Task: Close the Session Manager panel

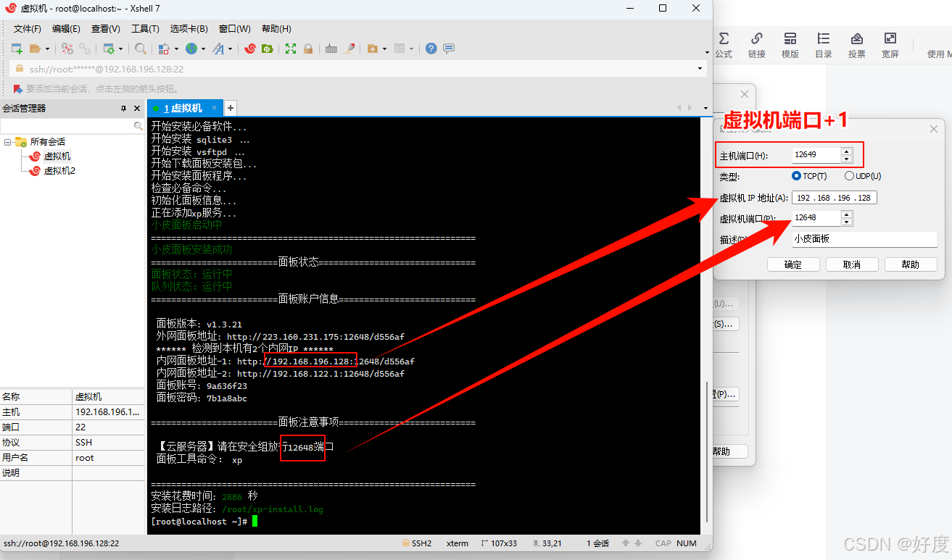Action: 137,108
